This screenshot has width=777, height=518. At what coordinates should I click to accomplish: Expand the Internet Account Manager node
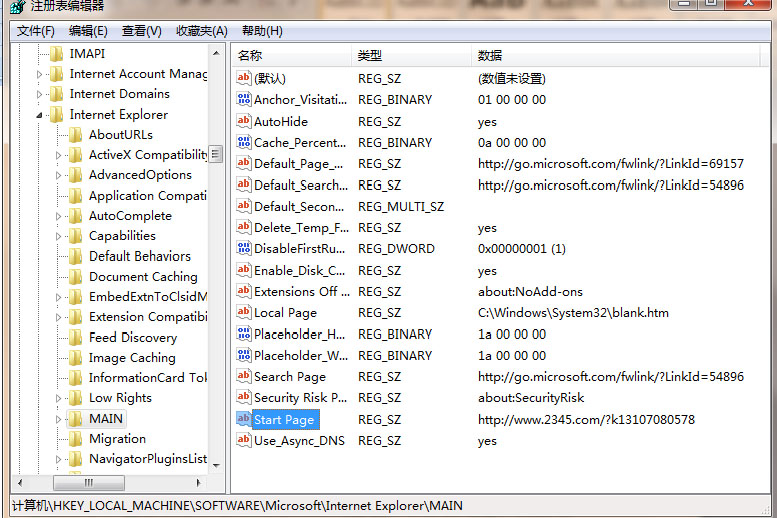(x=40, y=74)
